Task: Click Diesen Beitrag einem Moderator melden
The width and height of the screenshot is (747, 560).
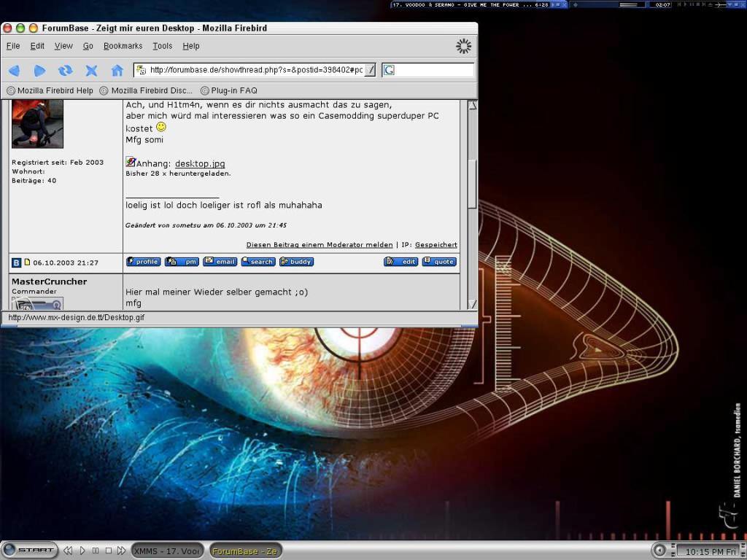Action: (320, 245)
